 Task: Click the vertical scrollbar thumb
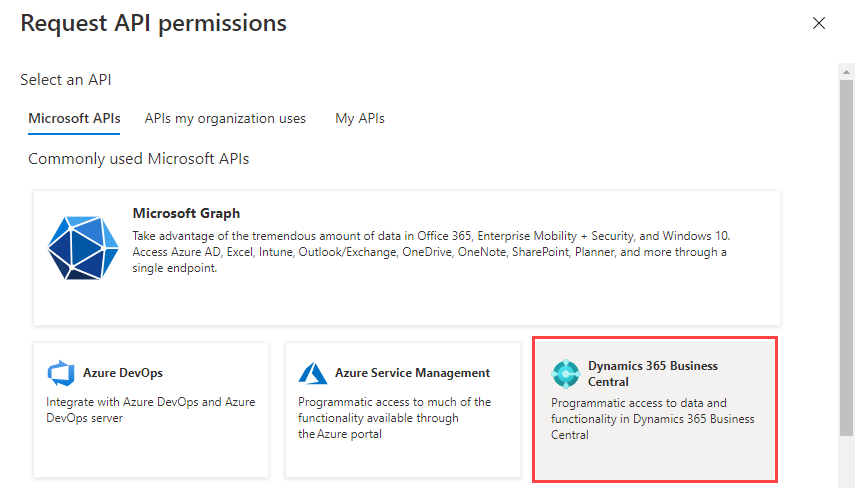coord(846,258)
